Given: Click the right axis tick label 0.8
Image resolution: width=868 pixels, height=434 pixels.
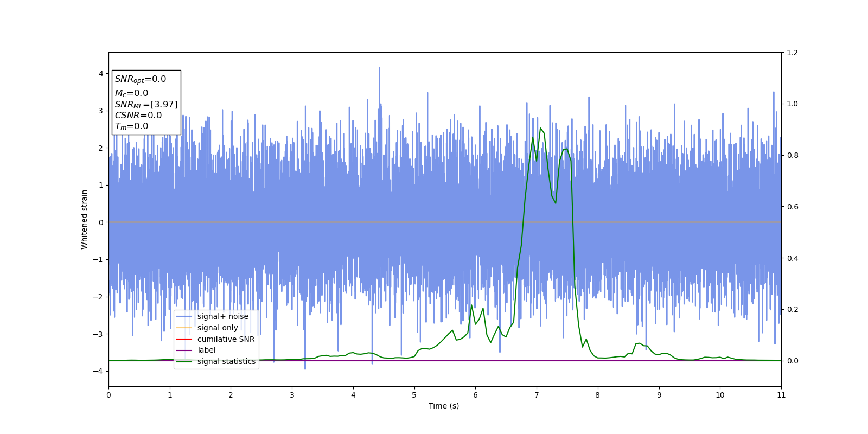Looking at the screenshot, I should [x=792, y=155].
